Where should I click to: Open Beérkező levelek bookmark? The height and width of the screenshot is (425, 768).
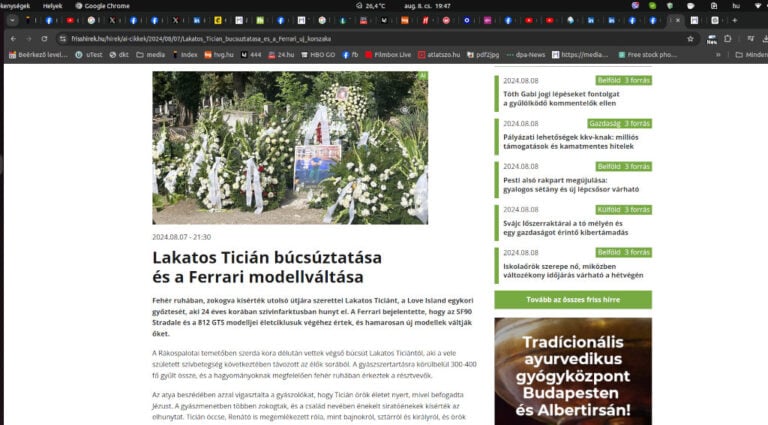tap(38, 55)
